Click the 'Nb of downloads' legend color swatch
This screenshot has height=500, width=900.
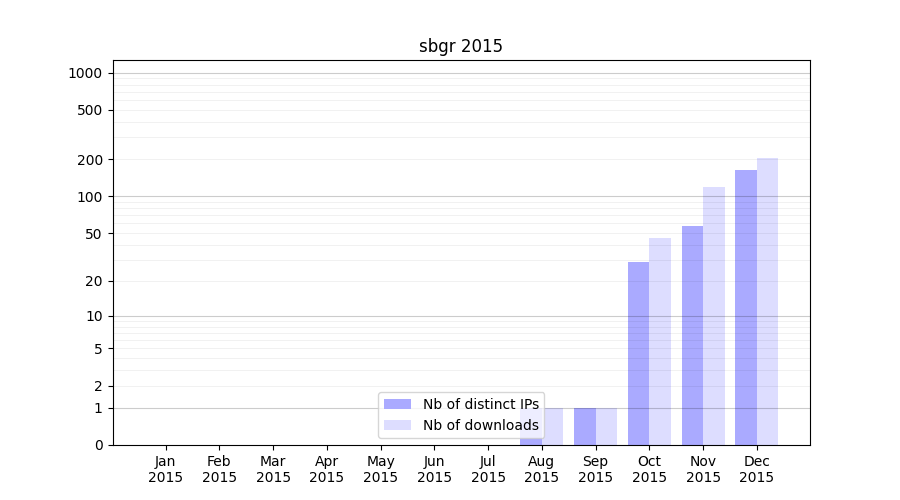pyautogui.click(x=397, y=425)
